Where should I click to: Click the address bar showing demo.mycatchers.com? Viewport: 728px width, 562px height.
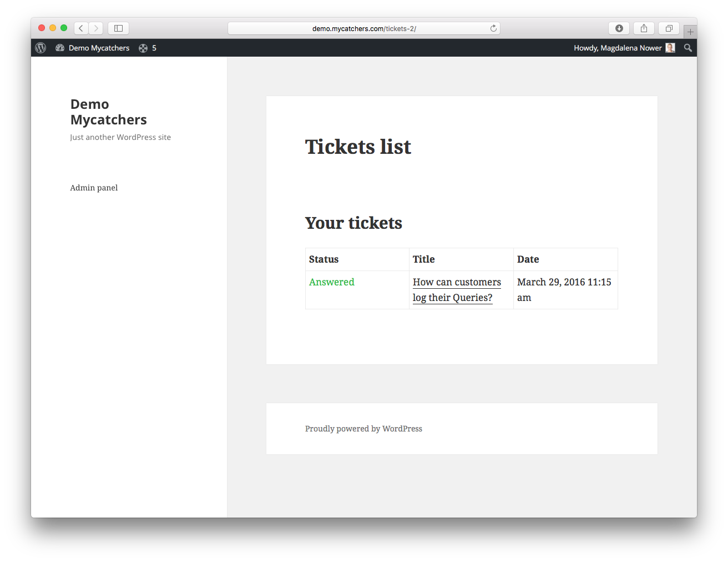364,28
